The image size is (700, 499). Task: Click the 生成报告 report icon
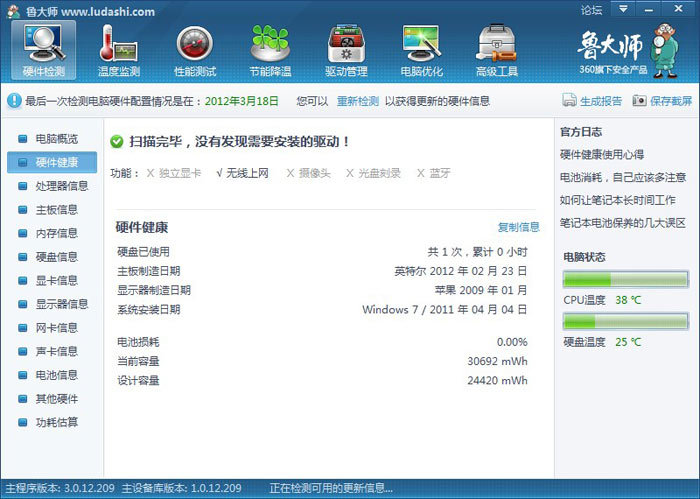569,100
